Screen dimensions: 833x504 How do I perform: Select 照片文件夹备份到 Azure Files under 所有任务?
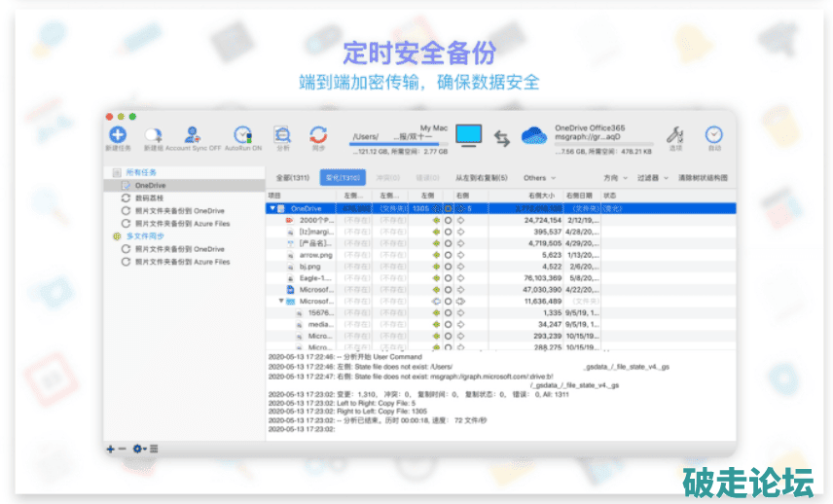[x=184, y=224]
